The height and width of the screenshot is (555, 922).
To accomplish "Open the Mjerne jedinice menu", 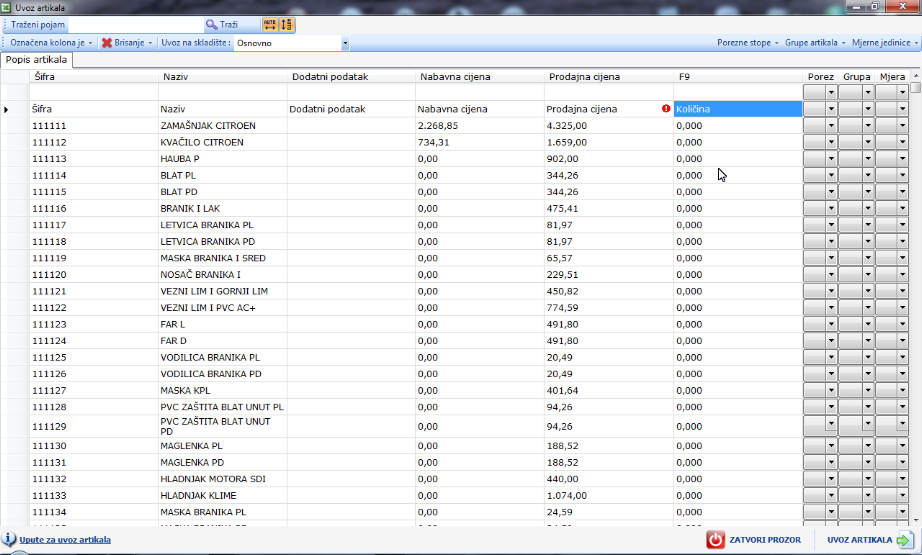I will point(885,42).
